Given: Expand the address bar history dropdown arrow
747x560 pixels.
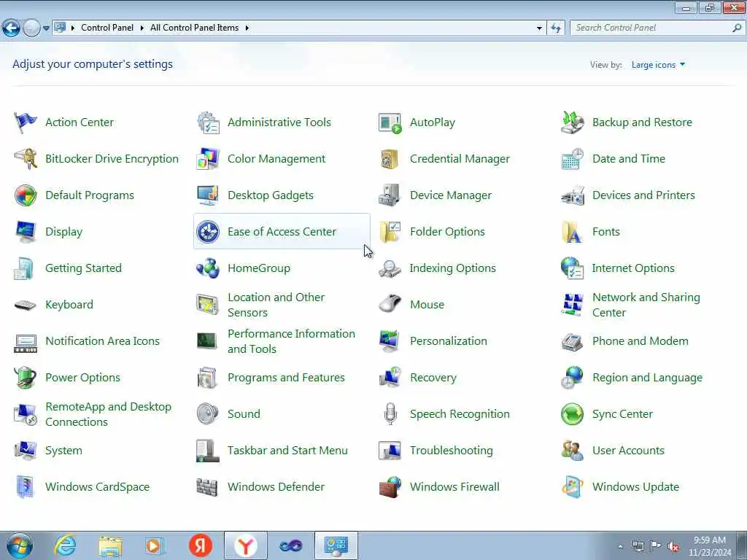Looking at the screenshot, I should tap(539, 28).
